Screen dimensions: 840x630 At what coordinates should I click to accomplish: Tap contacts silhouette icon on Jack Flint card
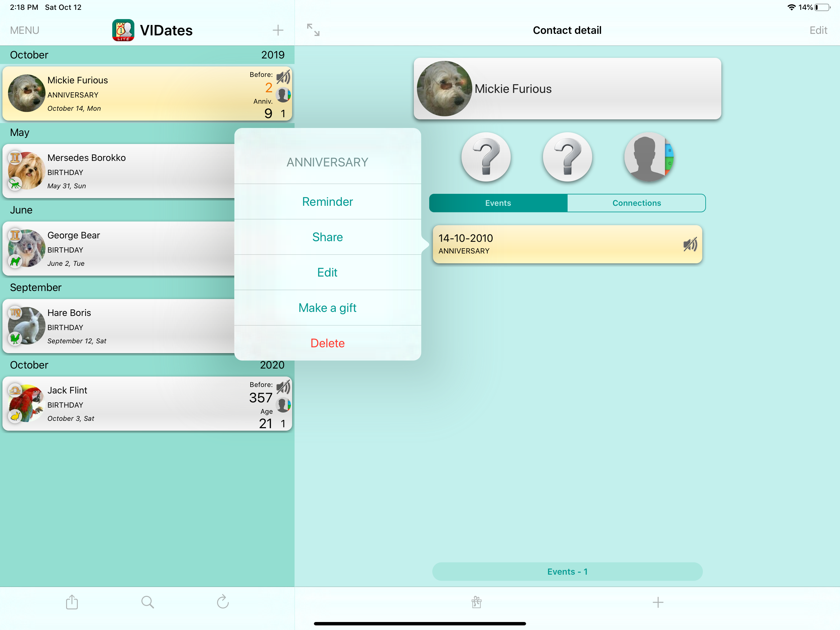point(283,405)
